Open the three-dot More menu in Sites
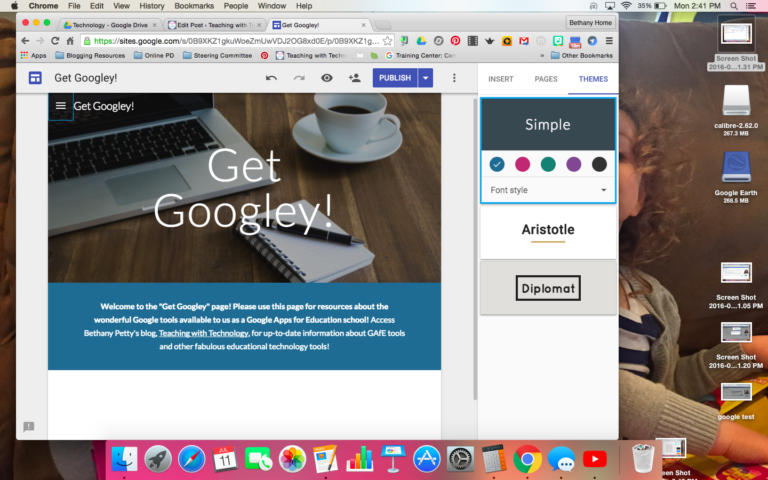This screenshot has height=480, width=768. click(x=454, y=78)
